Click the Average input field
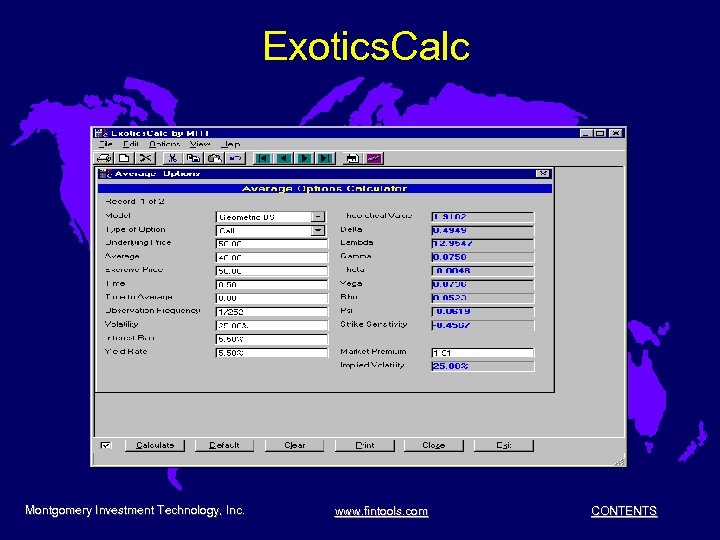720x540 pixels. pos(272,258)
